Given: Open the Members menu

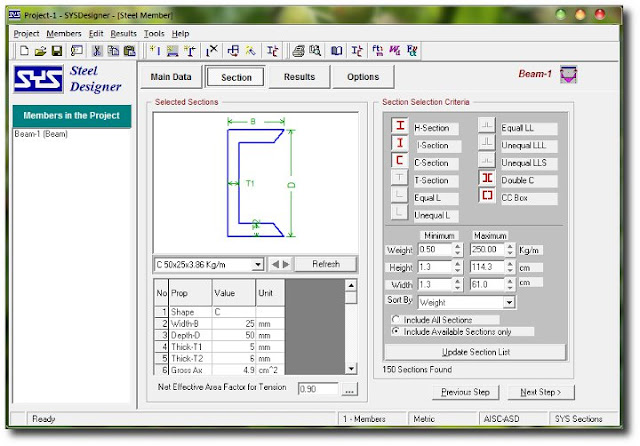Looking at the screenshot, I should click(64, 34).
